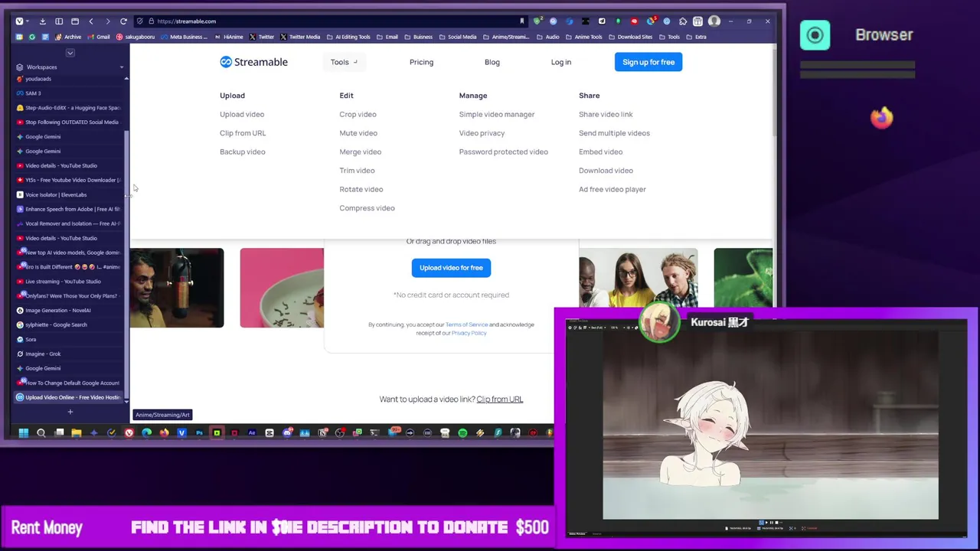Screen dimensions: 980x551
Task: Switch to Imagine - Grok tab
Action: tap(69, 354)
